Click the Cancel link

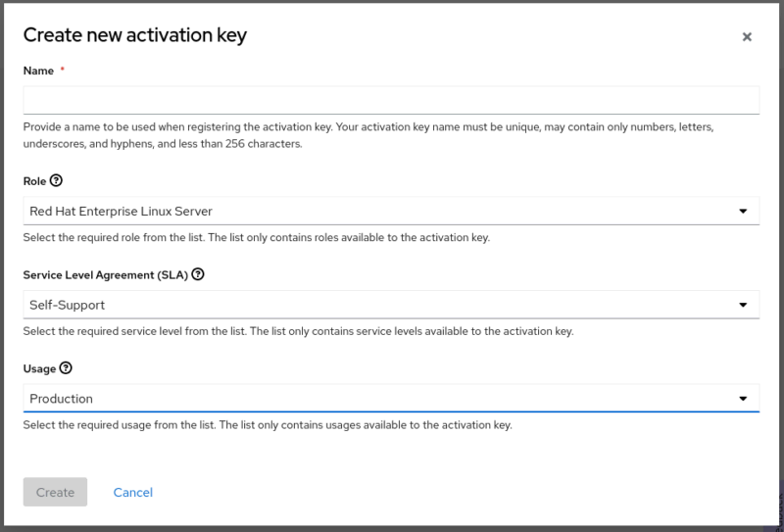tap(133, 492)
